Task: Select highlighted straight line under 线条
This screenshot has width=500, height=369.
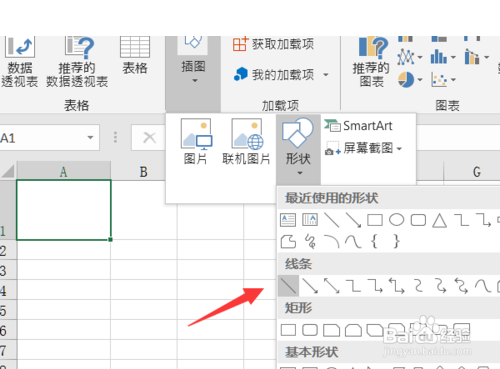Action: coord(288,286)
